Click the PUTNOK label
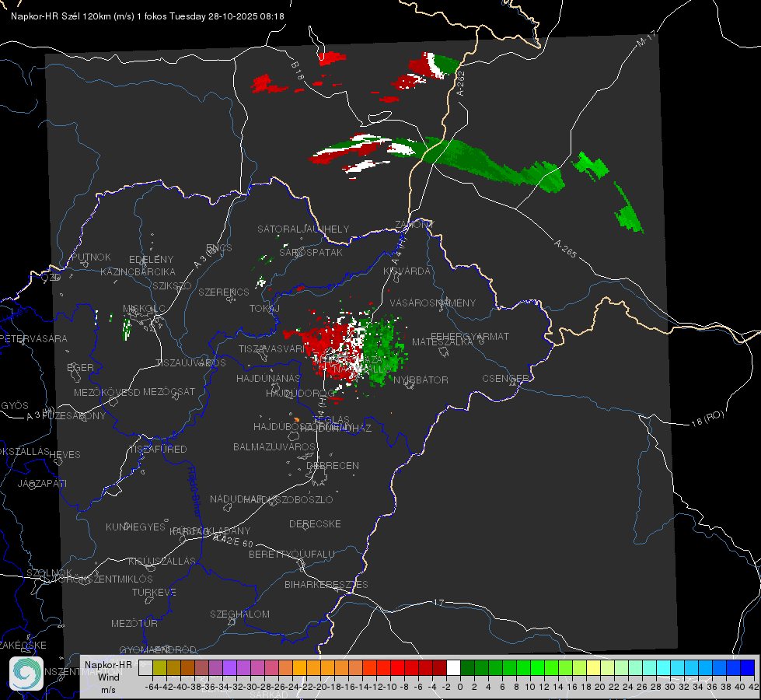761x700 pixels. pos(91,257)
